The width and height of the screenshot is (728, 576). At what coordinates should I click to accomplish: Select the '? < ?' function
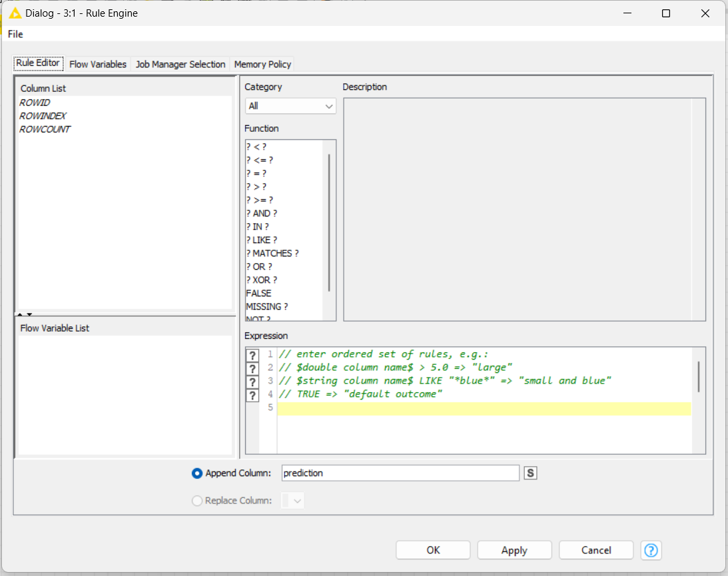coord(256,146)
